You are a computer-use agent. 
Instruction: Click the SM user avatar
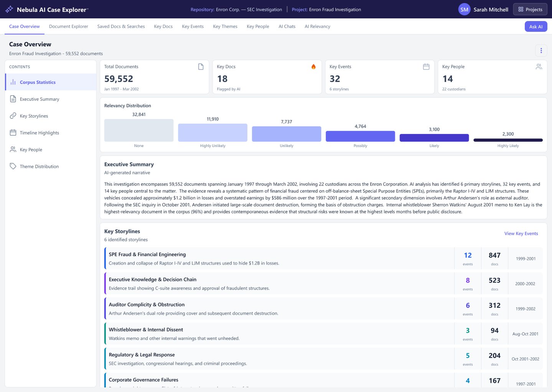464,10
